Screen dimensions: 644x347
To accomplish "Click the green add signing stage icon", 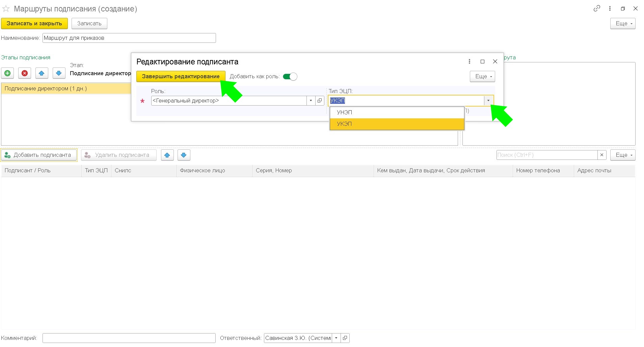I will (x=7, y=73).
